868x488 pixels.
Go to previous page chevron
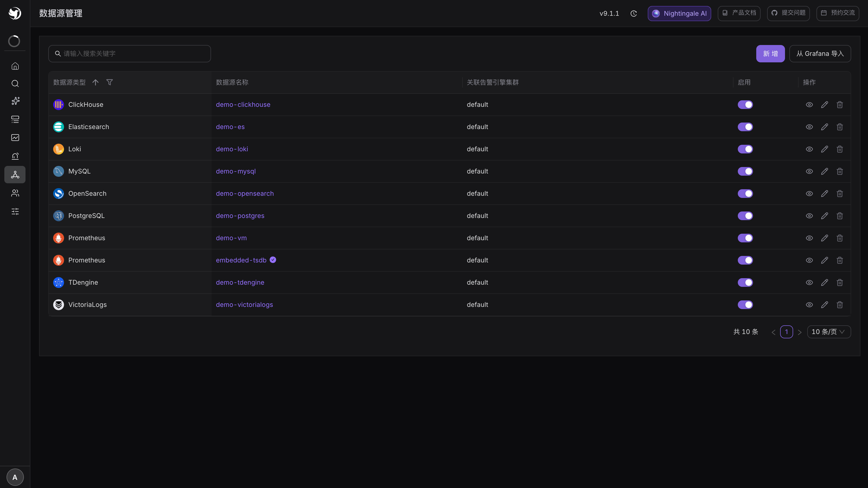[773, 332]
